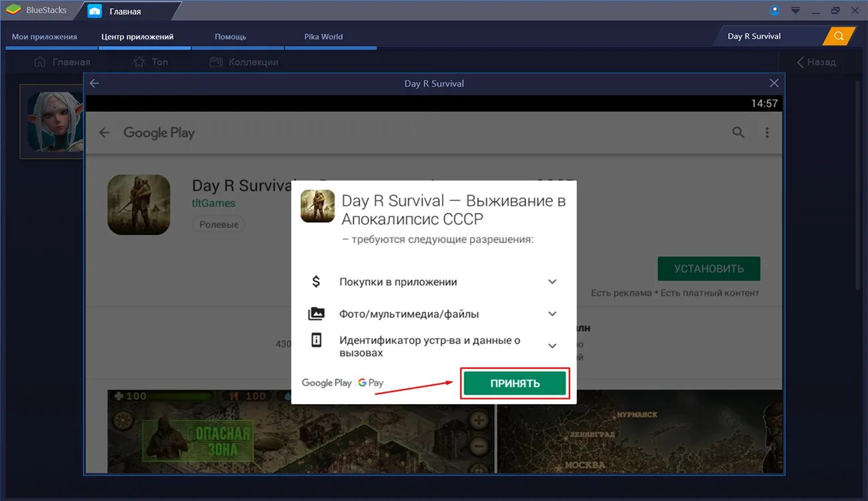Open the BlueStacks title bar dropdown menu
The height and width of the screenshot is (501, 868).
click(x=795, y=11)
